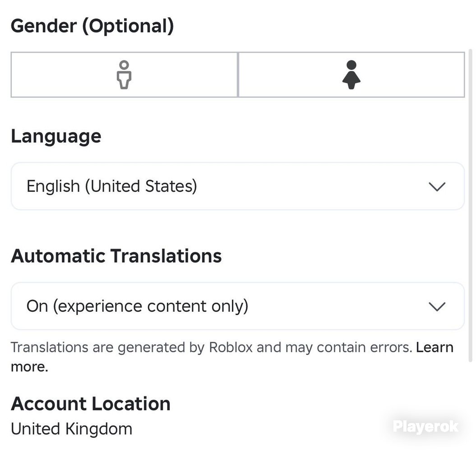476x451 pixels.
Task: Click the 'United Kingdom' location text
Action: pyautogui.click(x=72, y=429)
